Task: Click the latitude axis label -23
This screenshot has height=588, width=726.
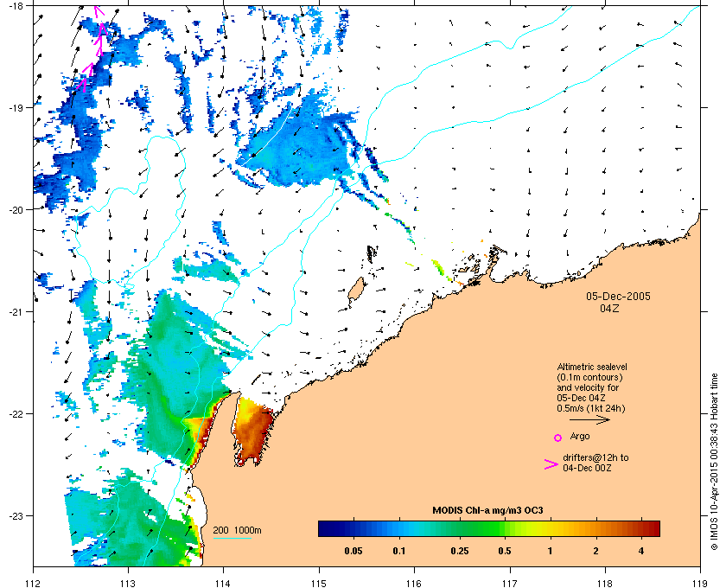Action: click(x=16, y=515)
